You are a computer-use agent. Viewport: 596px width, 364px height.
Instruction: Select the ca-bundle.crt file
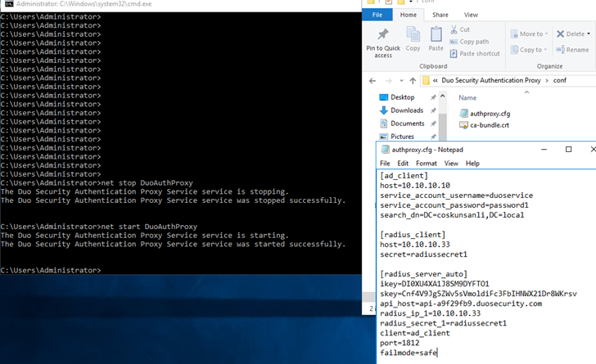[x=485, y=125]
